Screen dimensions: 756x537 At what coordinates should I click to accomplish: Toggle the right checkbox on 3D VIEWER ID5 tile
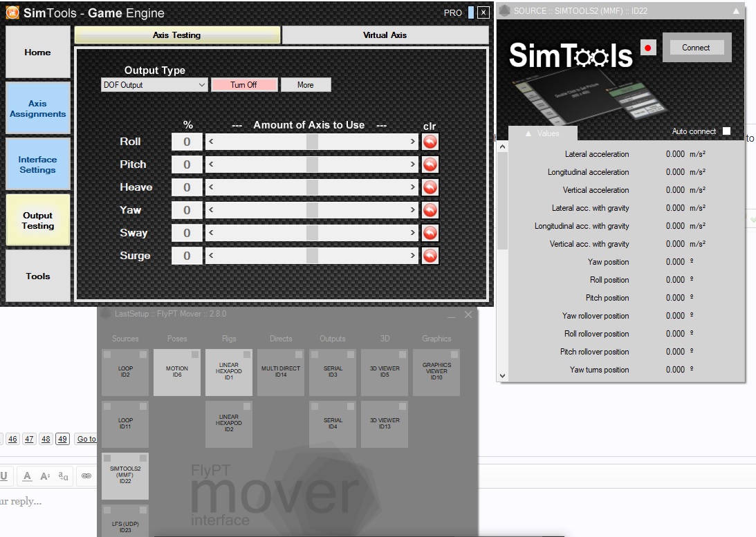(x=403, y=355)
